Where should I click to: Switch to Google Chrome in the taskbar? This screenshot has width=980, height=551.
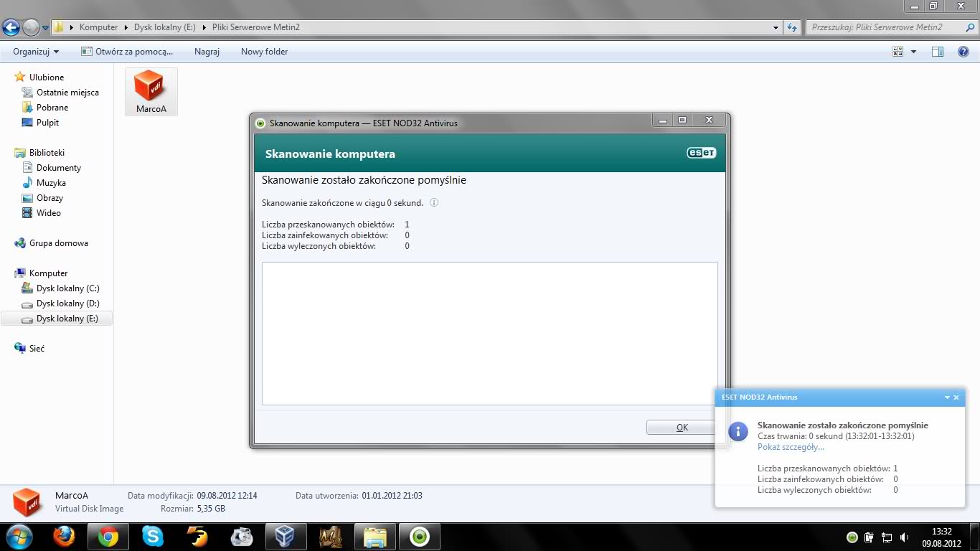108,536
